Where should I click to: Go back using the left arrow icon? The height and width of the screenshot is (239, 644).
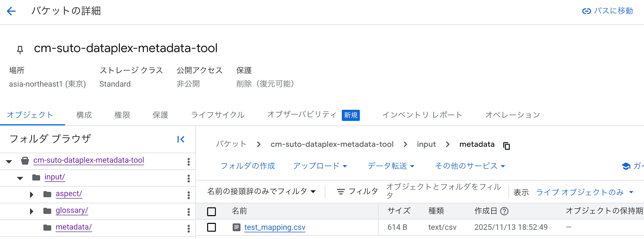coord(11,11)
